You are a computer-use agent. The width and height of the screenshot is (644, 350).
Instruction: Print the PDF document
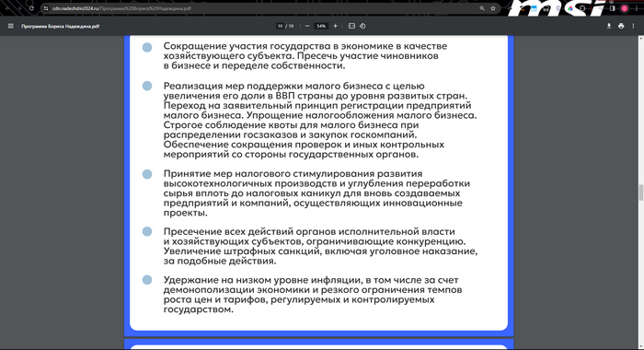click(621, 26)
